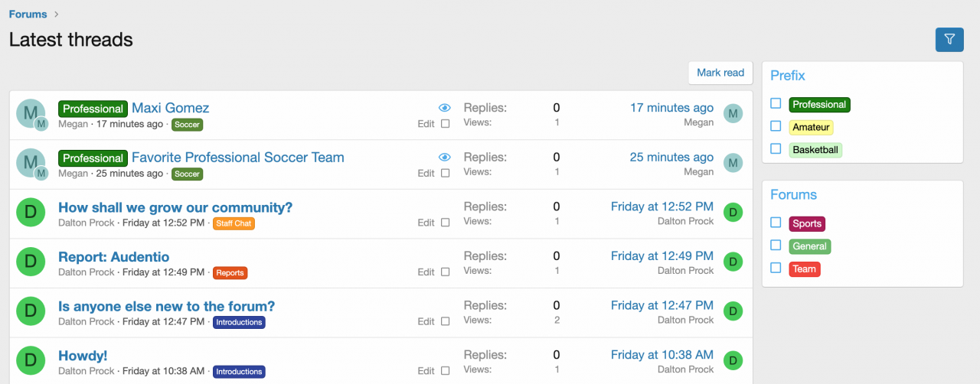Check the Team forum filter
The height and width of the screenshot is (384, 980).
click(x=776, y=268)
